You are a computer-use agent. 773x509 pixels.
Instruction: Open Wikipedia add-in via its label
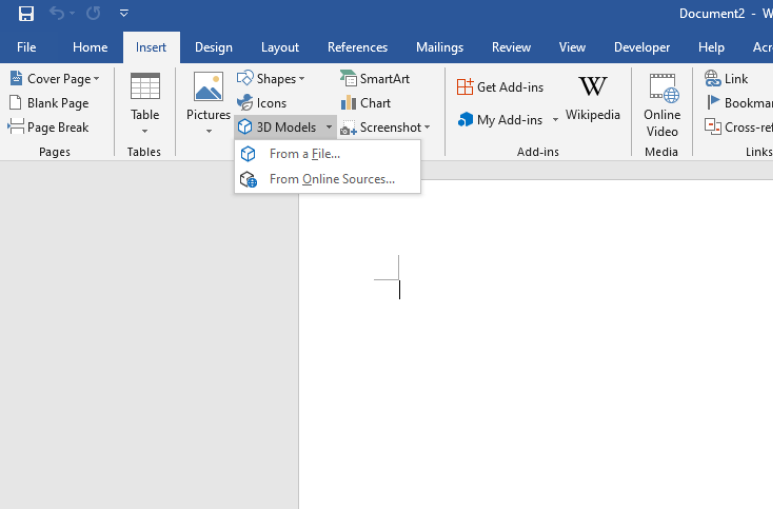[593, 115]
